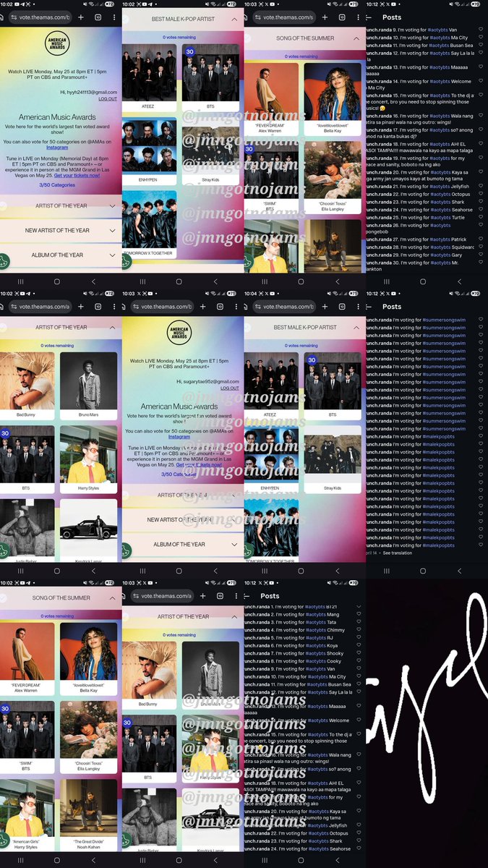Toggle like on "Cooky" comment
488x868 pixels.
(359, 661)
